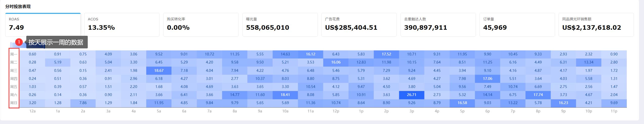
Task: Click the 18.67 cell for 周三 at 5a
Action: 159,71
